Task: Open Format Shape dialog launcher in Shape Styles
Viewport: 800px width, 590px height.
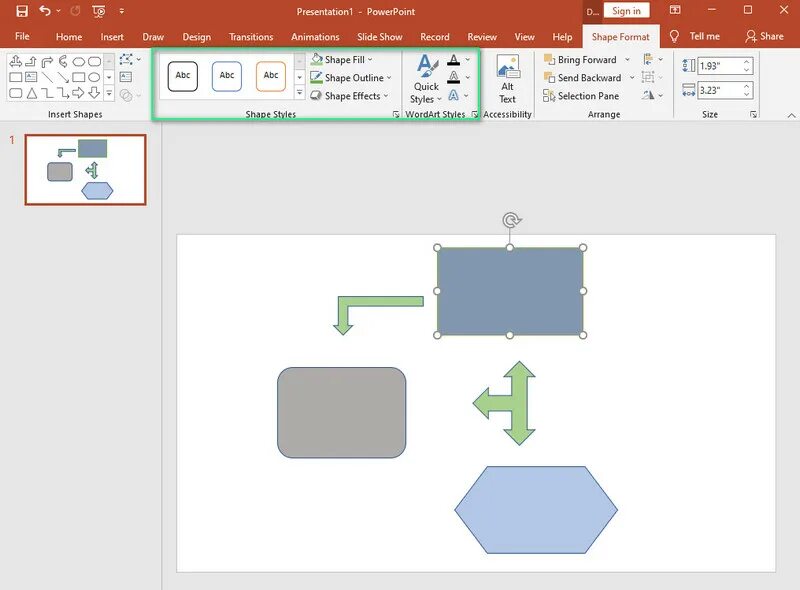Action: click(396, 114)
